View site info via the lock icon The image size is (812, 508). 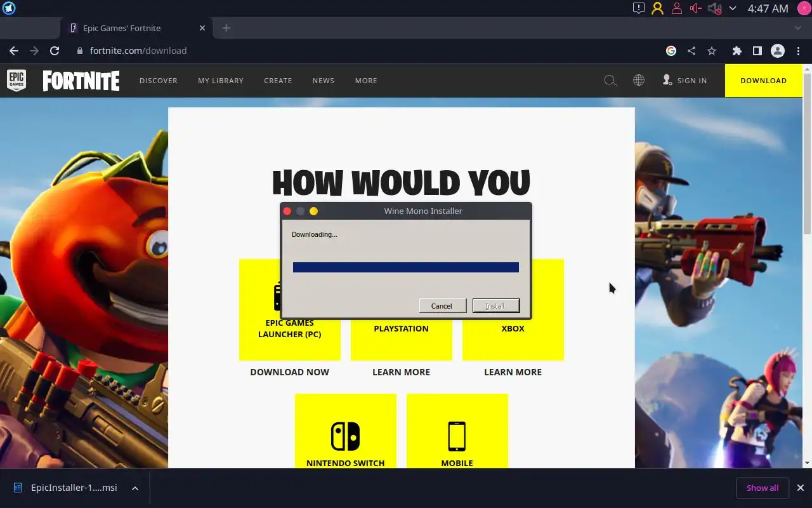(x=79, y=51)
